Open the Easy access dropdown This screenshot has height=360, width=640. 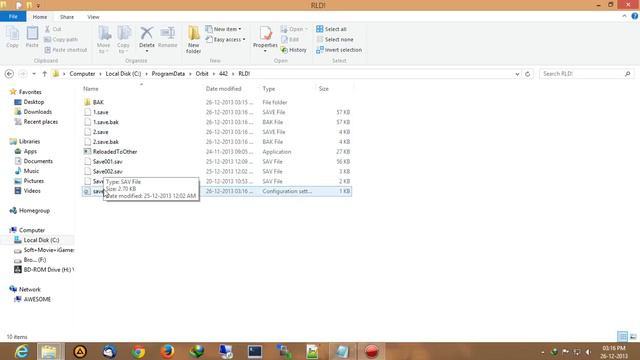click(225, 40)
